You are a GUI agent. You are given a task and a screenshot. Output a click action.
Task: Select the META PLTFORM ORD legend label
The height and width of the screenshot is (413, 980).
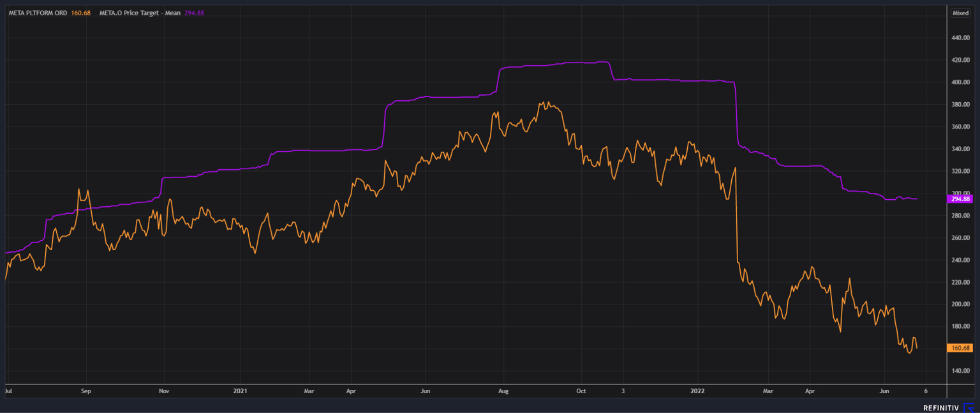click(38, 13)
